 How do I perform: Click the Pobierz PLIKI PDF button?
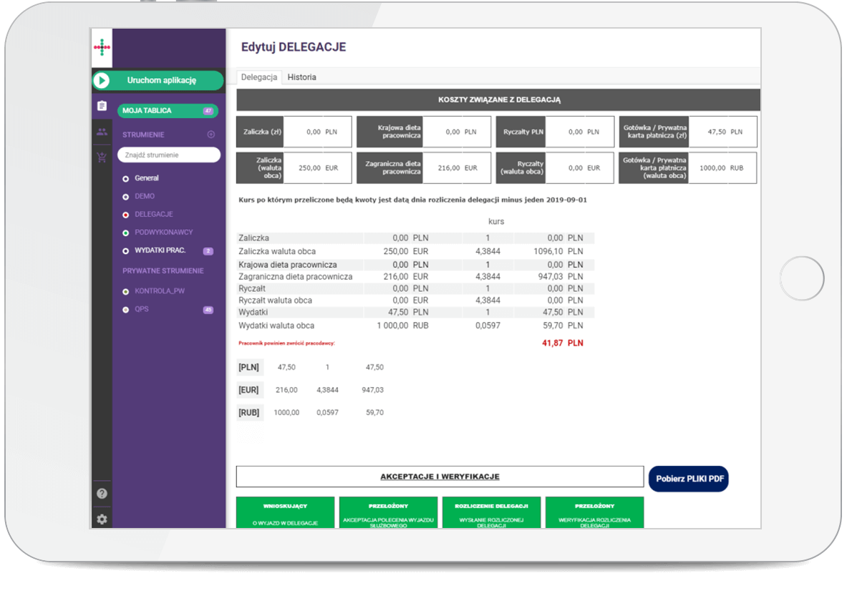tap(688, 479)
